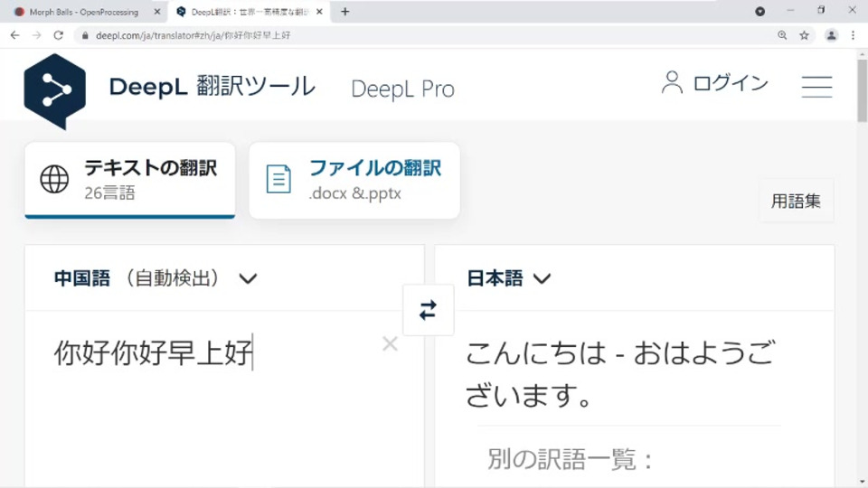This screenshot has height=488, width=868.
Task: Click the scrollbar down arrow
Action: pos(862,483)
